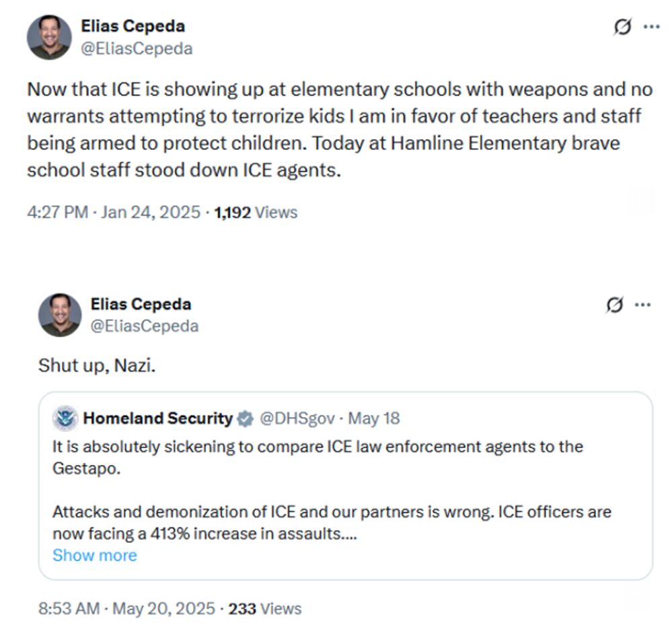Click the Homeland Security seal avatar
The width and height of the screenshot is (672, 623).
click(x=65, y=418)
